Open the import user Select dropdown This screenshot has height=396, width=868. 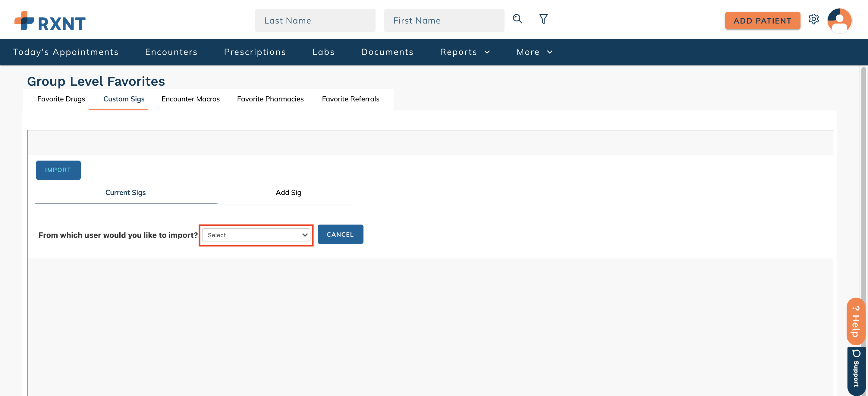pyautogui.click(x=256, y=235)
